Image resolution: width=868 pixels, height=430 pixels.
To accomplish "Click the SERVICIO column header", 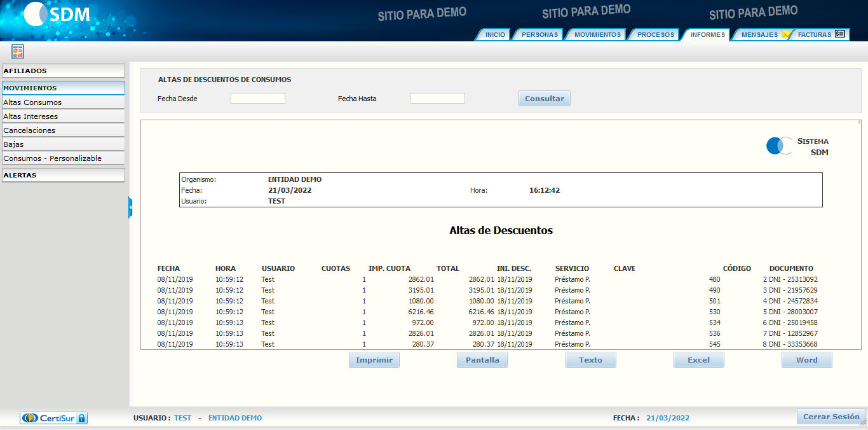I will click(x=572, y=268).
